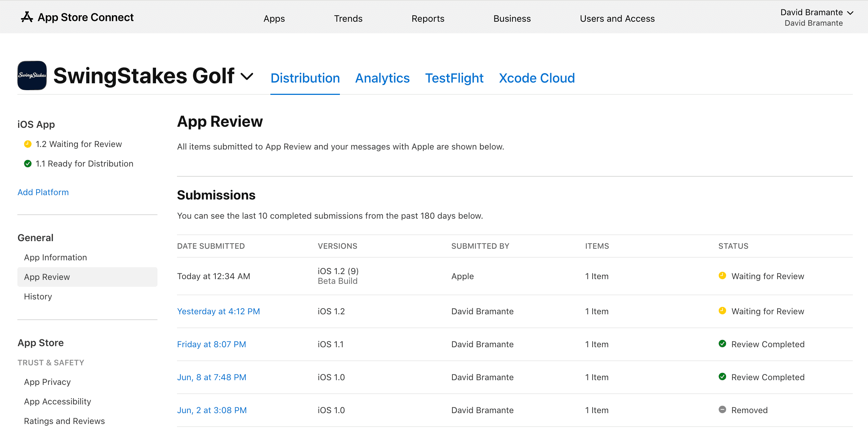868x441 pixels.
Task: Open the Reports menu
Action: (x=428, y=18)
